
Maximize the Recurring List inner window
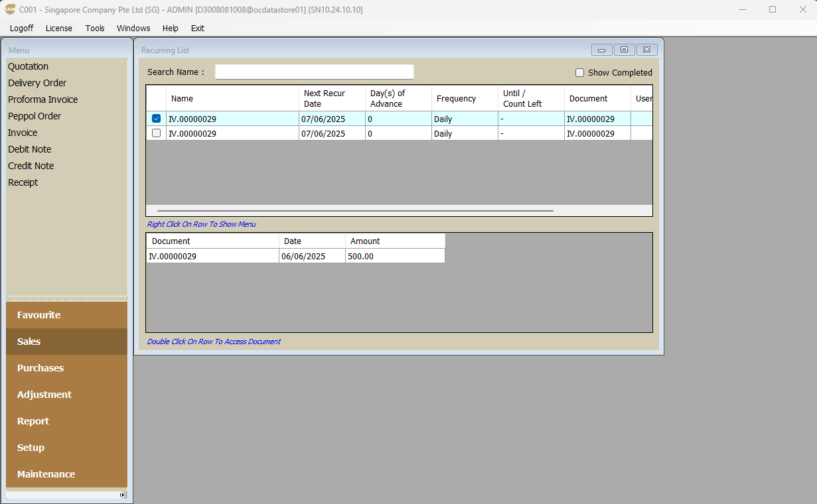624,50
